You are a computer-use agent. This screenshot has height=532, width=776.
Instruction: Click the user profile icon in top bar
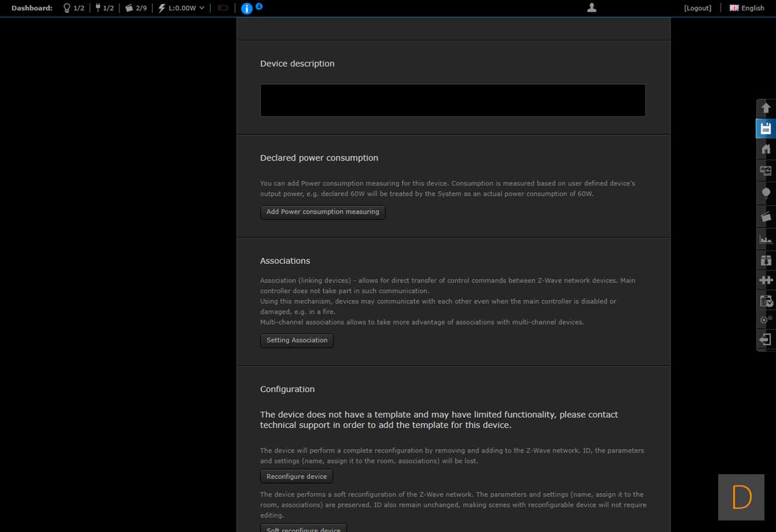click(x=592, y=8)
